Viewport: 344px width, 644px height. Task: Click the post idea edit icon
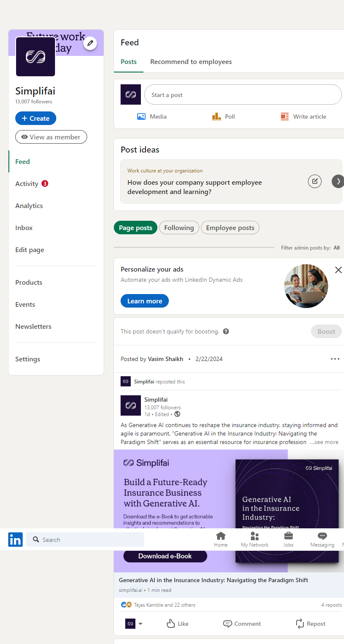pyautogui.click(x=315, y=181)
